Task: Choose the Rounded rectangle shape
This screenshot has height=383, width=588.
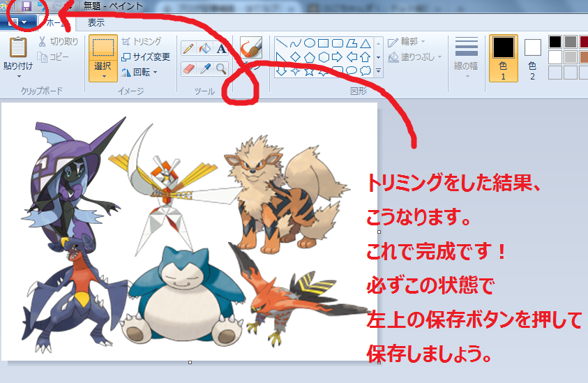Action: coord(338,43)
